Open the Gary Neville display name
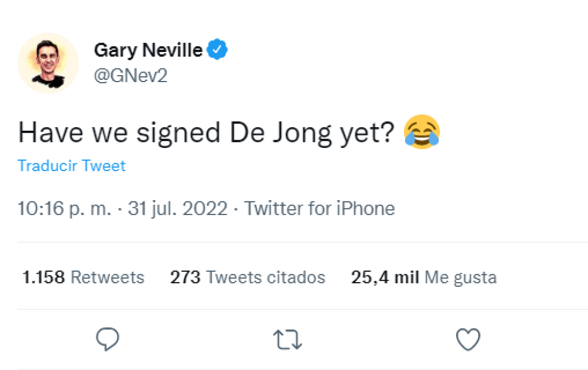Viewport: 588px width, 370px height. point(148,50)
